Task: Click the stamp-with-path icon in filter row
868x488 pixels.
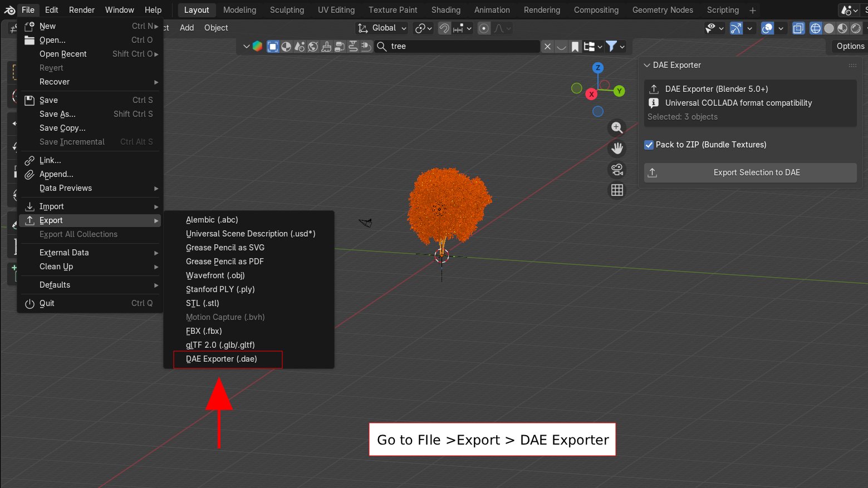Action: tap(353, 46)
